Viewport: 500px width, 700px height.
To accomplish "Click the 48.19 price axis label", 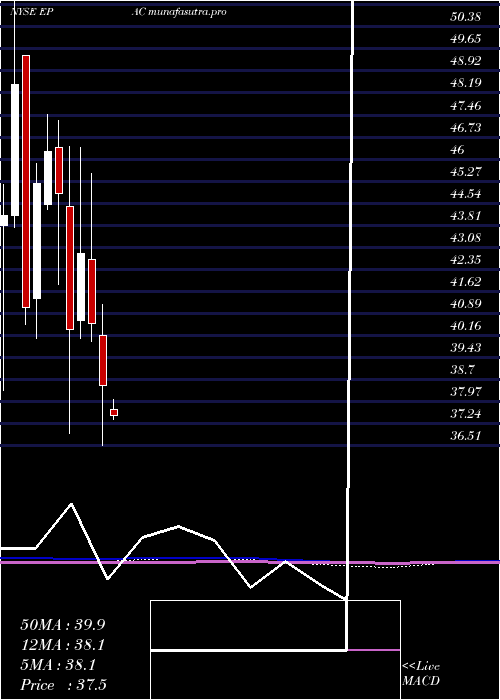I will pyautogui.click(x=466, y=83).
